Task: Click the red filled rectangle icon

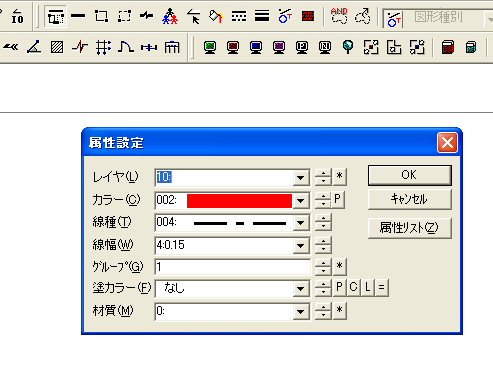Action: click(x=308, y=16)
